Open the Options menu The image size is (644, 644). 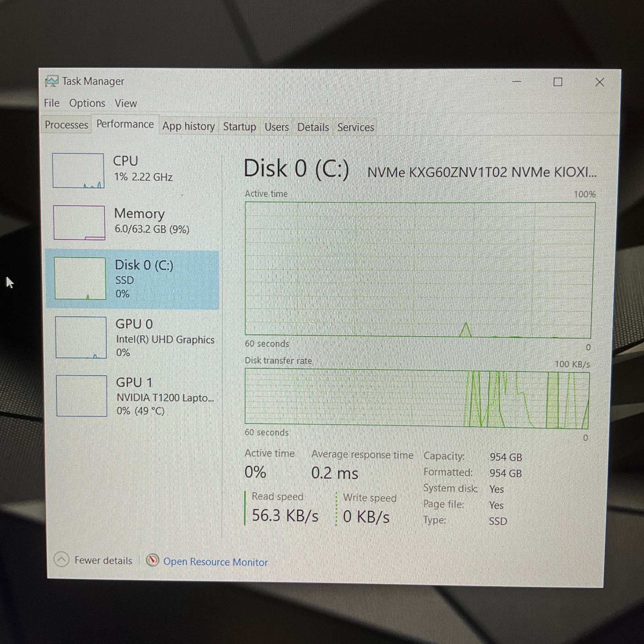(x=87, y=103)
